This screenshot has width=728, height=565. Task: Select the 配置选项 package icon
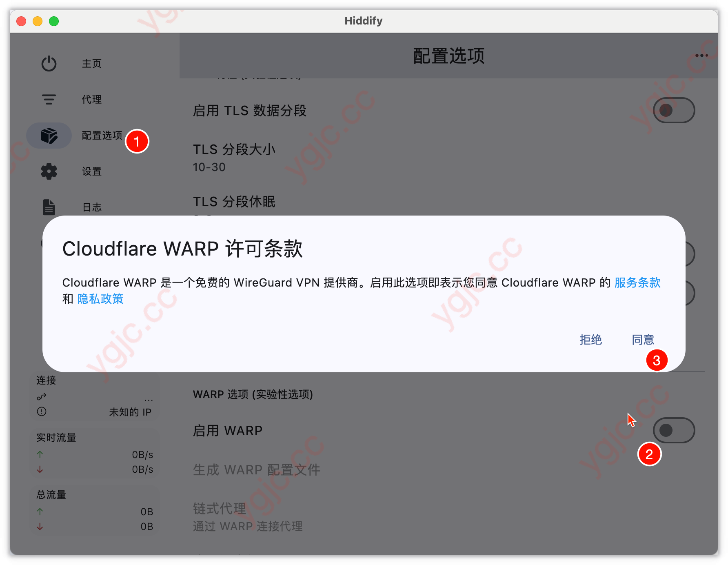(49, 135)
